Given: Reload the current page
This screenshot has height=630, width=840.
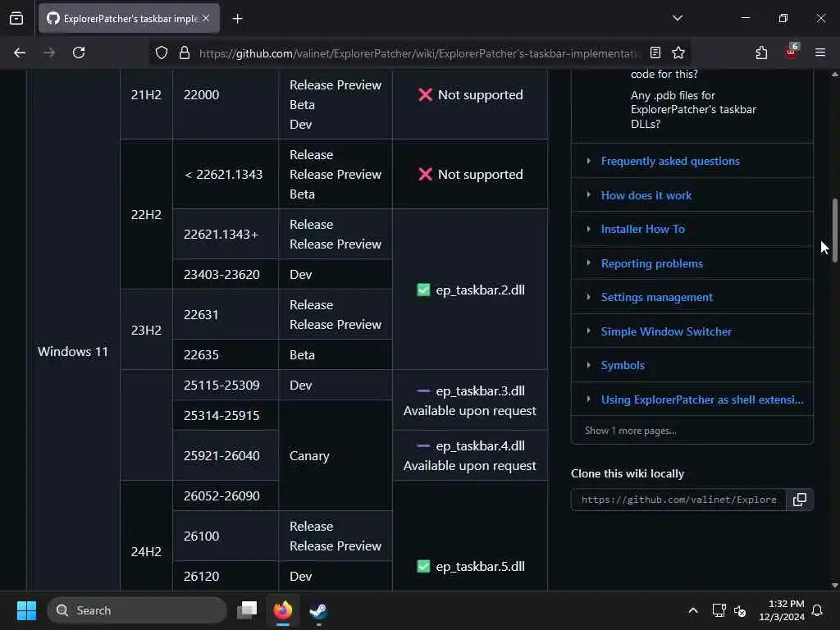Looking at the screenshot, I should coord(79,52).
